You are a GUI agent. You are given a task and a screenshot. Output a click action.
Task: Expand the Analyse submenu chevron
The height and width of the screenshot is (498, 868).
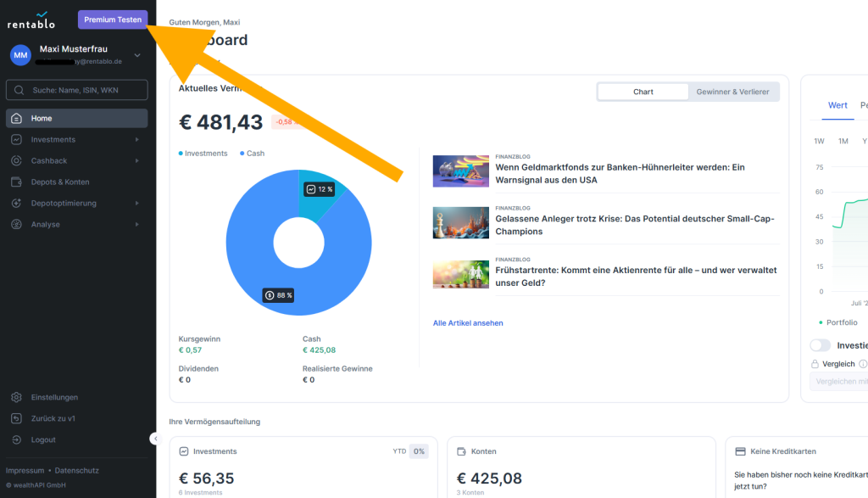pyautogui.click(x=138, y=224)
